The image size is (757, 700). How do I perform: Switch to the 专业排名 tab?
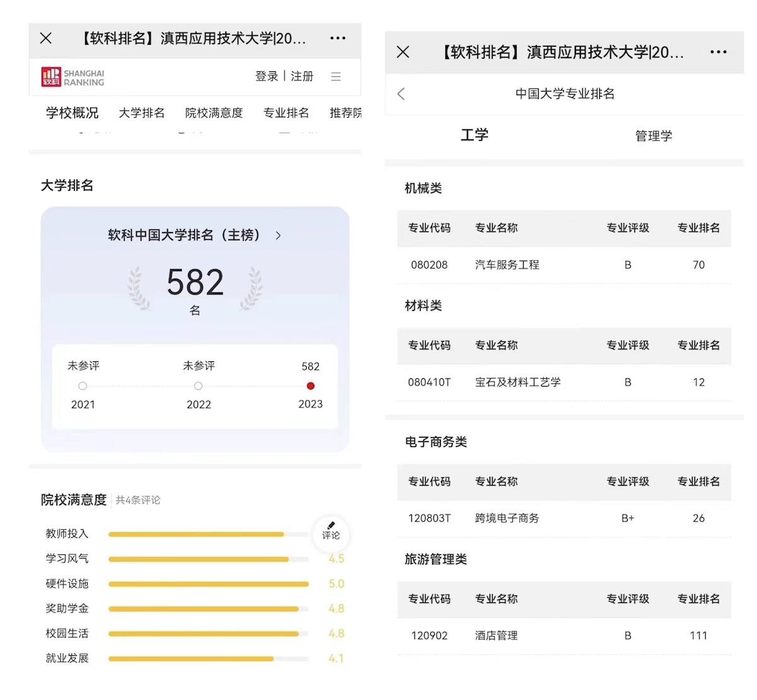286,113
